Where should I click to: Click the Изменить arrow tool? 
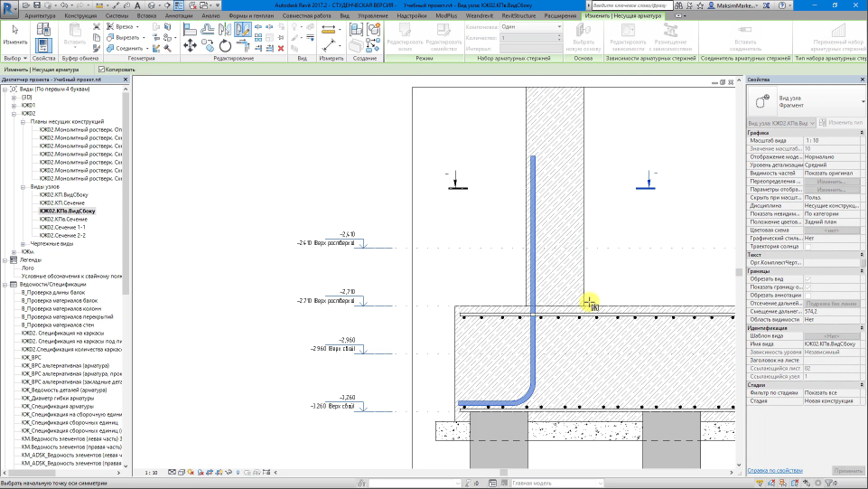(x=15, y=33)
